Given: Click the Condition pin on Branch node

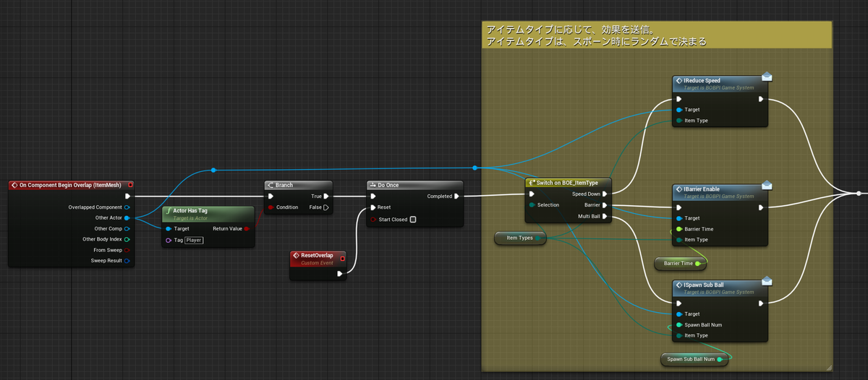Looking at the screenshot, I should (x=271, y=207).
